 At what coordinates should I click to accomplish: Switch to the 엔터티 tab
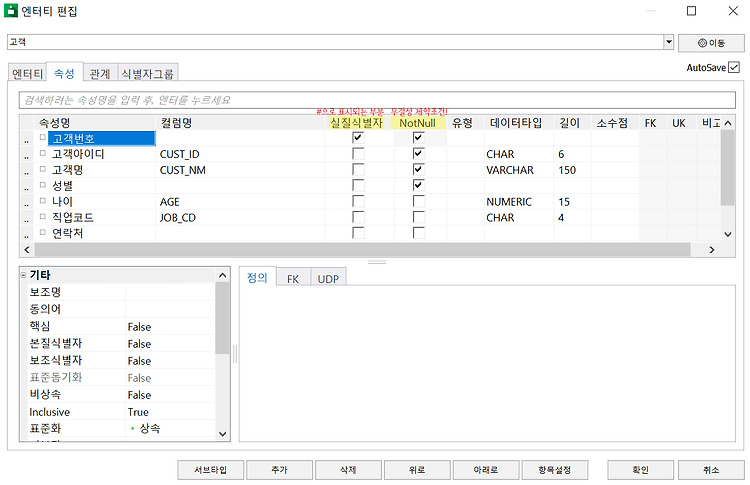click(x=27, y=74)
